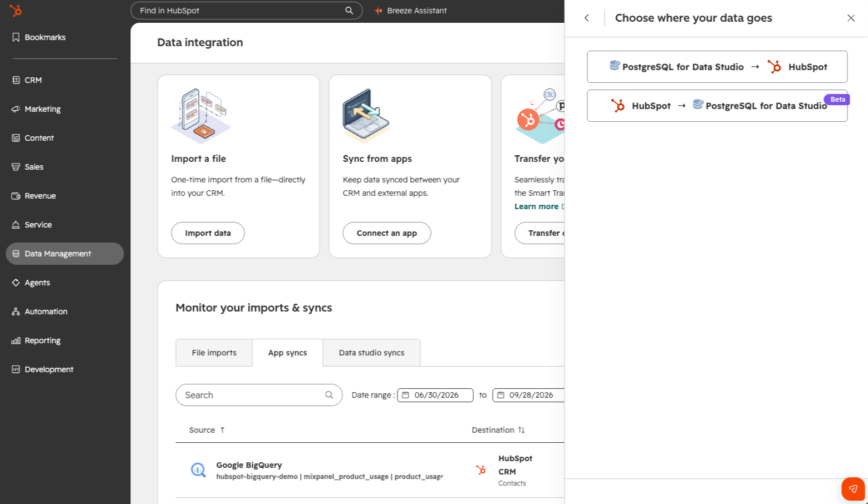Go back using the panel's left chevron
The height and width of the screenshot is (504, 868).
click(x=587, y=18)
